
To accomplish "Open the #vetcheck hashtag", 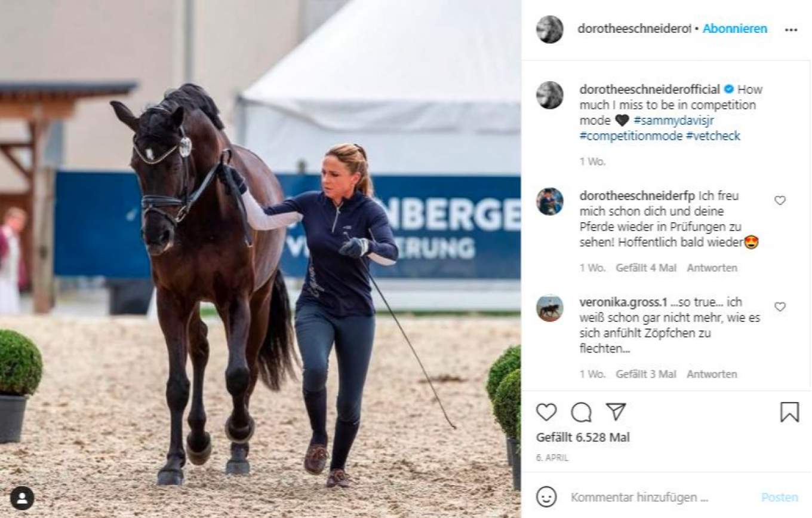I will tap(713, 136).
